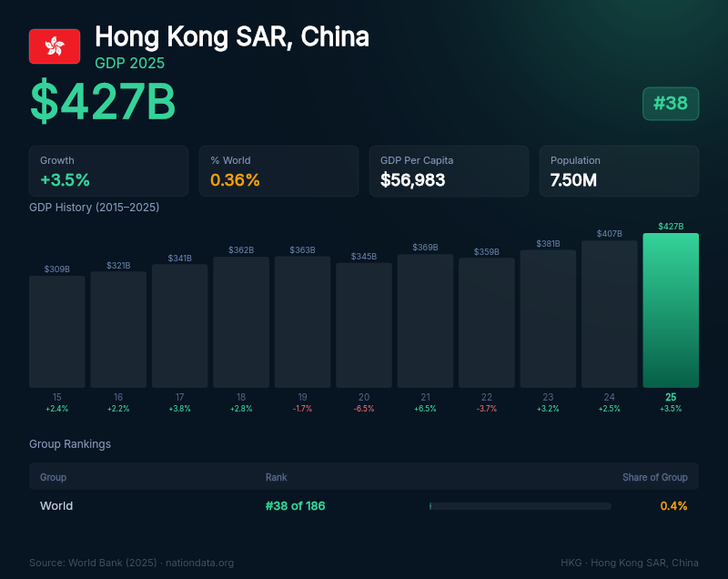Screen dimensions: 728x579
Task: Select the 2020 bar labeled $345B
Action: [364, 325]
